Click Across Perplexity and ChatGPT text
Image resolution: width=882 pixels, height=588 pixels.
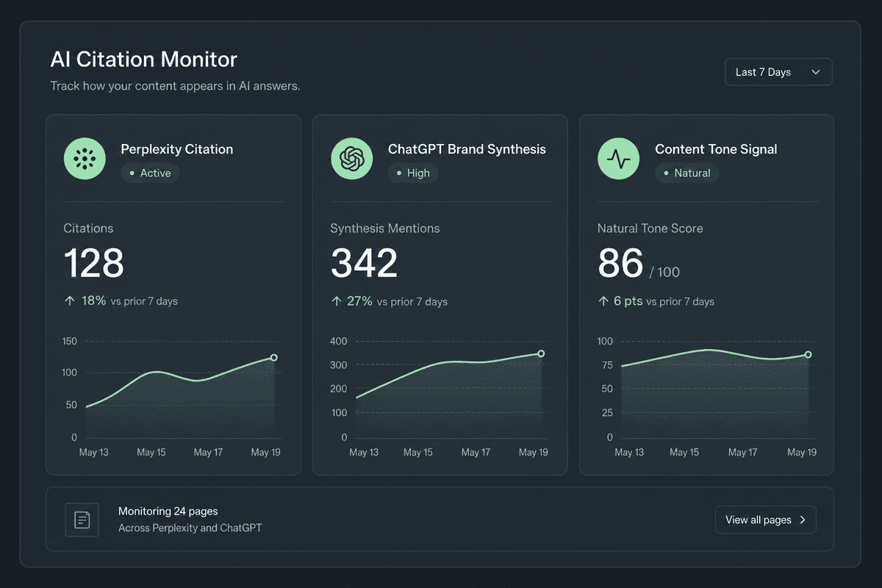190,528
